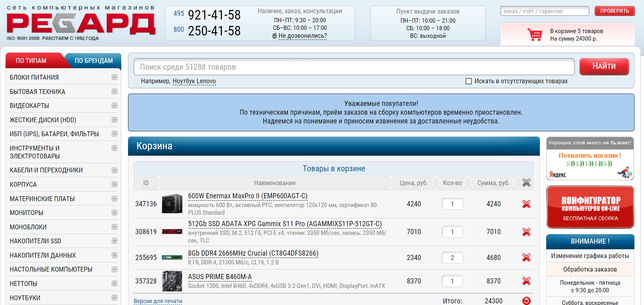Open the Enermax power supply thumbnail
This screenshot has width=644, height=305.
click(172, 203)
